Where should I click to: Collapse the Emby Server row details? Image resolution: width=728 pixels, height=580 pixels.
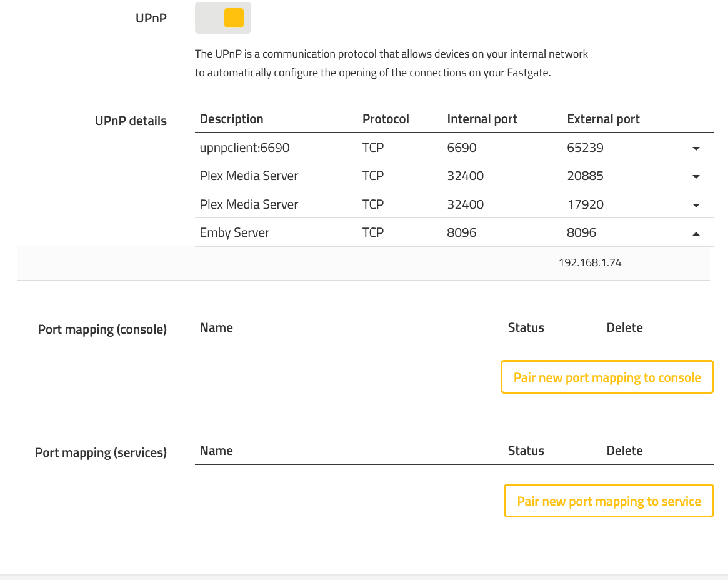tap(696, 233)
